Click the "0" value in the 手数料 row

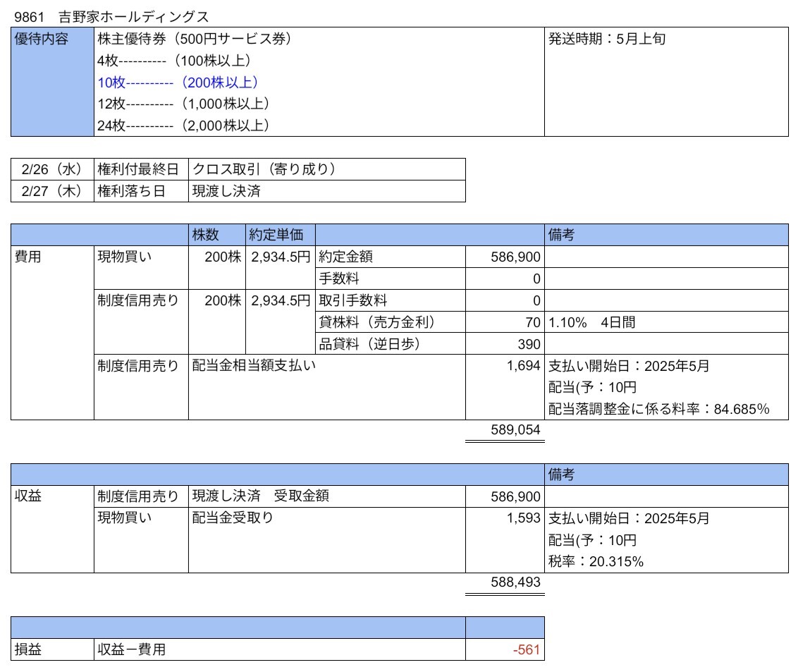pos(536,279)
